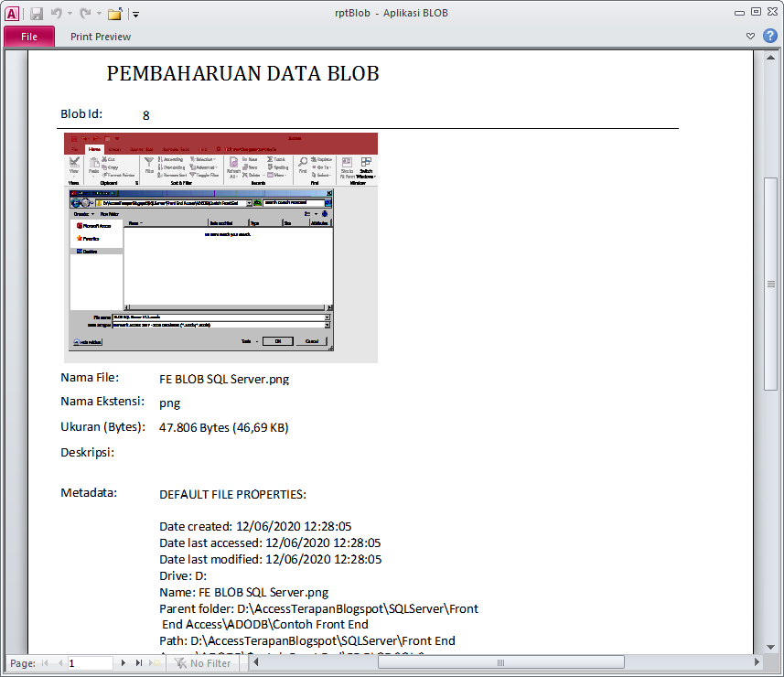
Task: Click the Undo icon
Action: tap(57, 13)
